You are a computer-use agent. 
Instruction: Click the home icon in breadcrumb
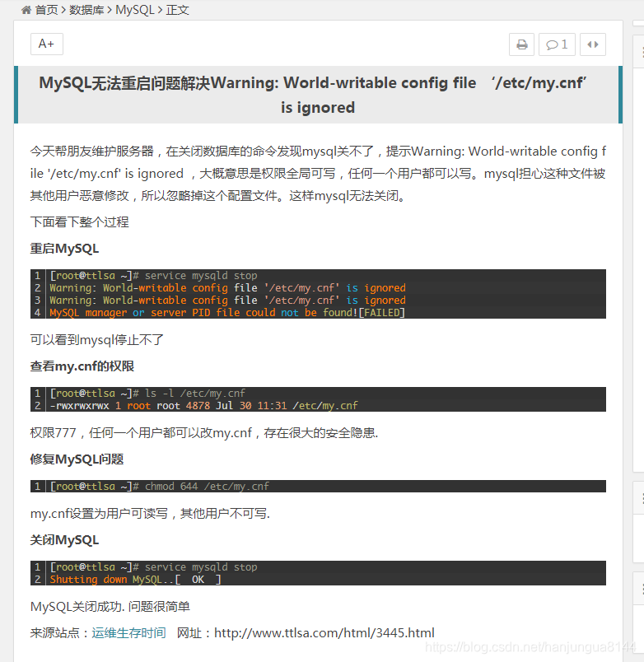(x=26, y=10)
